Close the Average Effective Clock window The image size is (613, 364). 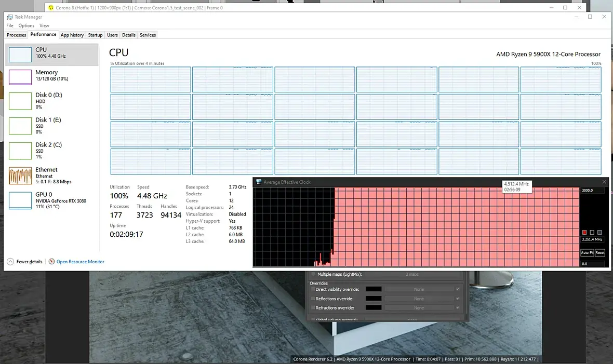(x=604, y=182)
